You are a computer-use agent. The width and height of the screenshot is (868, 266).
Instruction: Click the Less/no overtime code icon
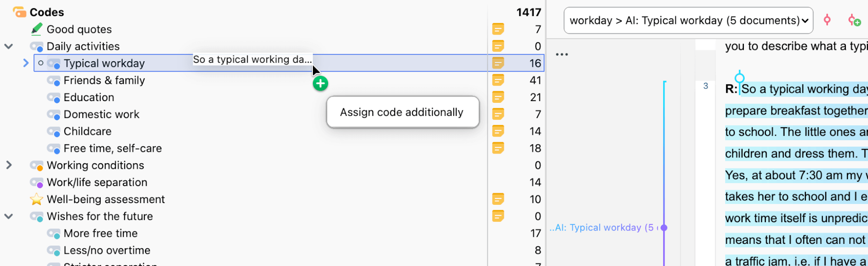53,250
